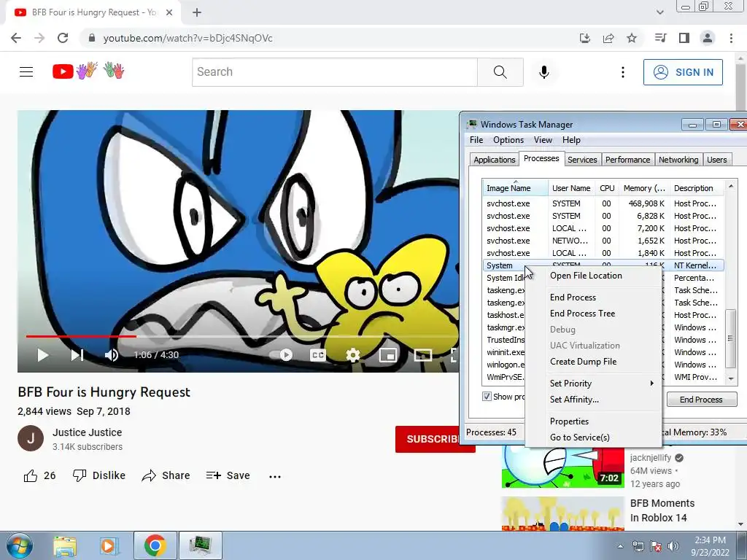Skip to the next video
The image size is (747, 560).
coord(77,355)
